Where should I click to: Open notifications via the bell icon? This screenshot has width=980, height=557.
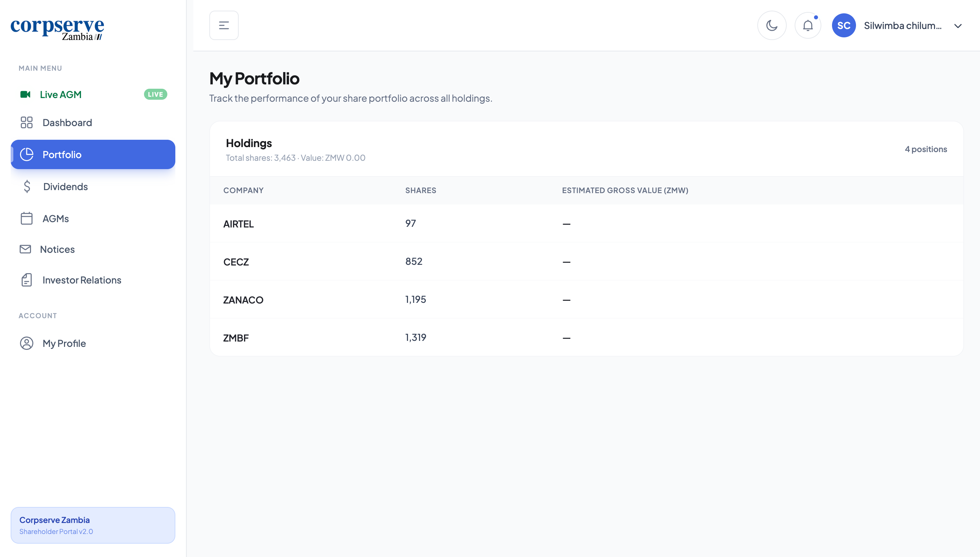tap(808, 25)
